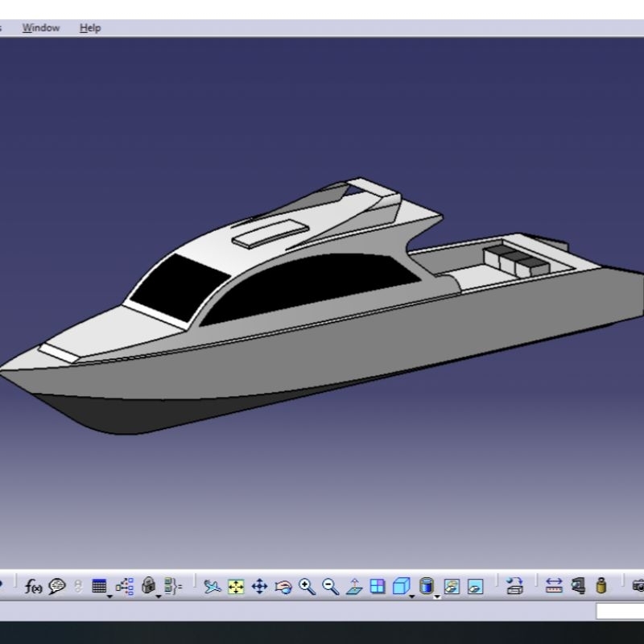Select the Zoom In tool
The width and height of the screenshot is (644, 644).
(307, 588)
